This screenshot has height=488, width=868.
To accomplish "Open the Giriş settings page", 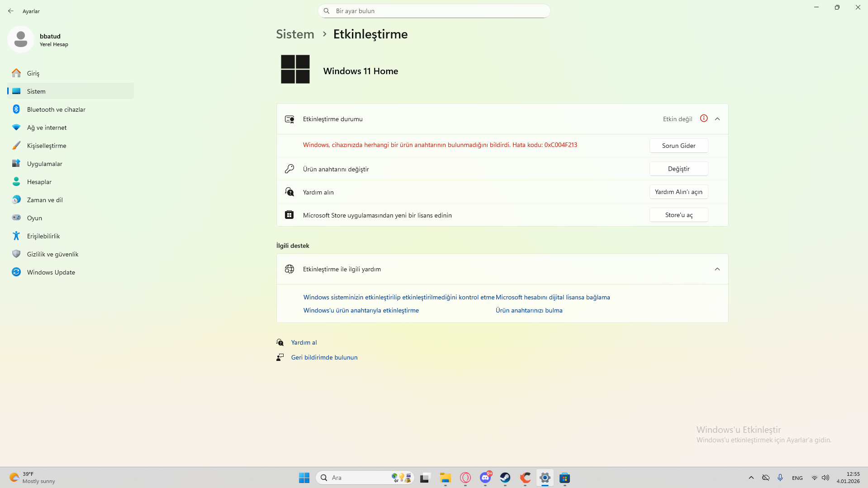I will click(71, 73).
